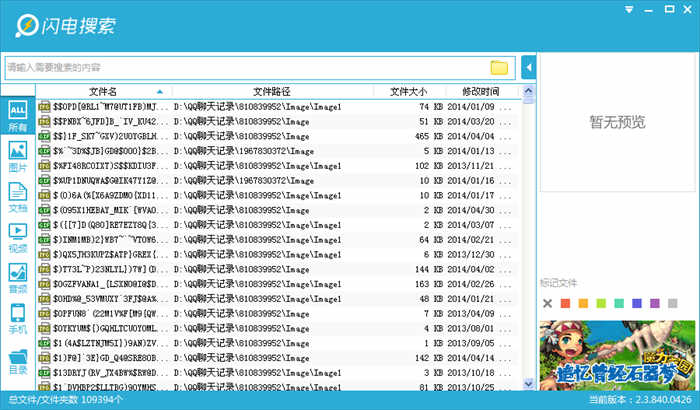Select file $(095X1HEBAY_MIK`[WVA0...
700x410 pixels.
(x=279, y=210)
